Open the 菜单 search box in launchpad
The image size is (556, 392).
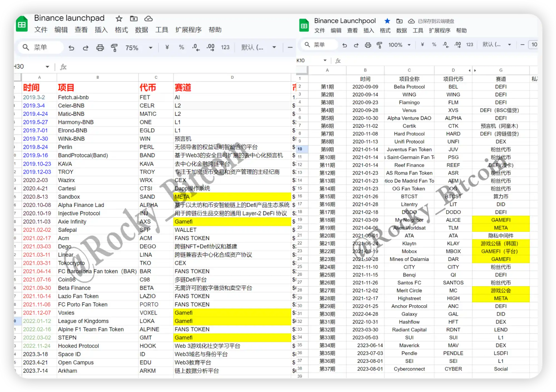(x=41, y=47)
